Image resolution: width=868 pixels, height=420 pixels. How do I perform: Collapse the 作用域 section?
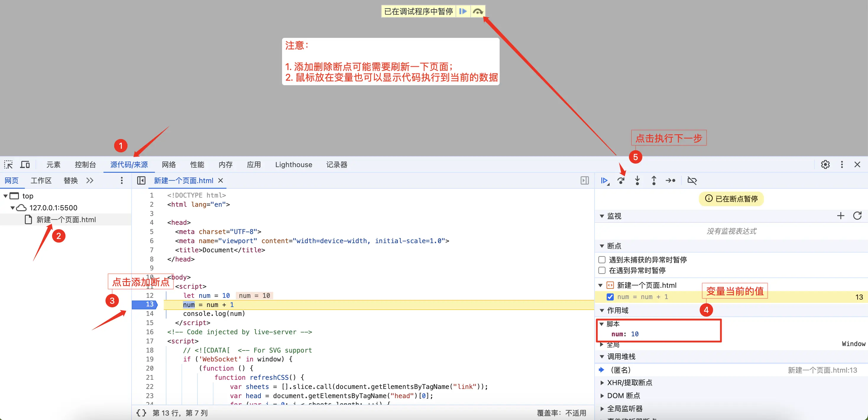click(602, 310)
